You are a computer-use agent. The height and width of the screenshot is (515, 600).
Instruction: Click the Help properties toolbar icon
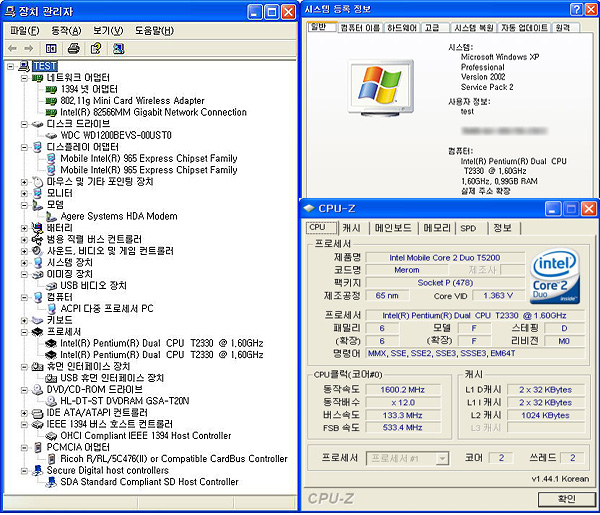pyautogui.click(x=96, y=49)
